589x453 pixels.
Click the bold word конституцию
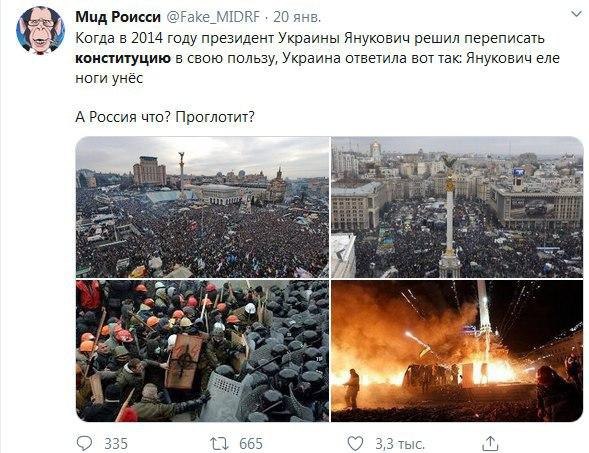(x=123, y=58)
